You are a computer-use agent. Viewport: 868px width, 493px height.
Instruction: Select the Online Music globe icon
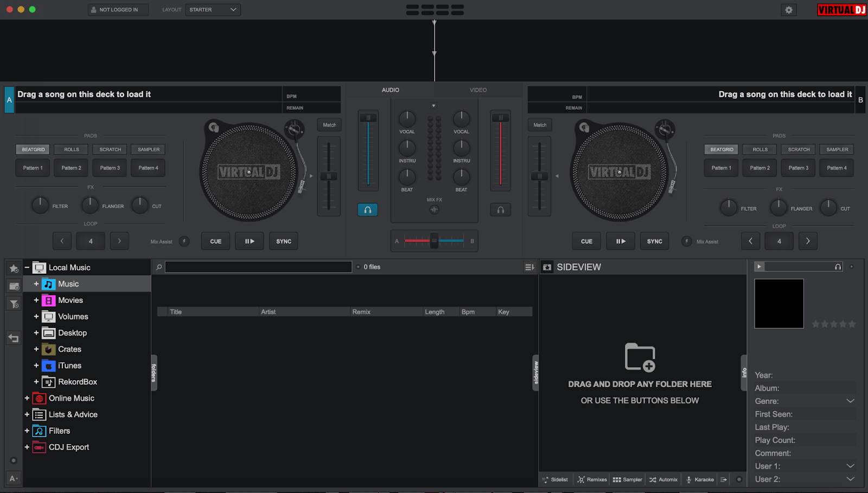coord(39,398)
